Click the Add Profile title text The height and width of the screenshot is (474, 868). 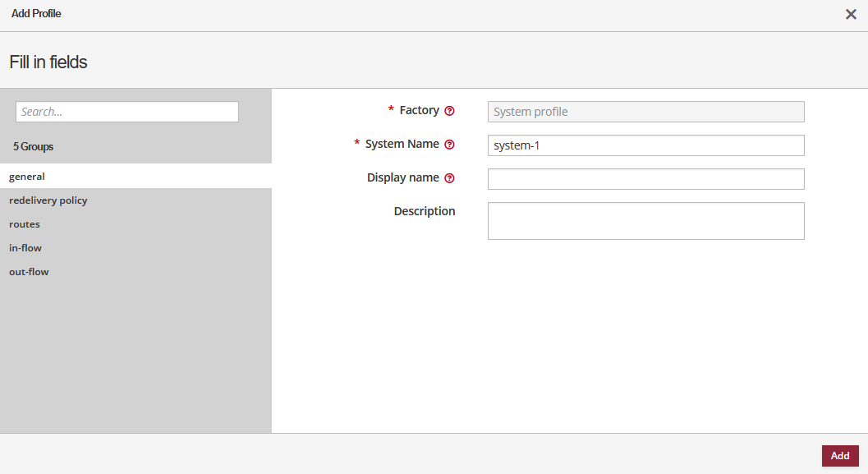[36, 13]
